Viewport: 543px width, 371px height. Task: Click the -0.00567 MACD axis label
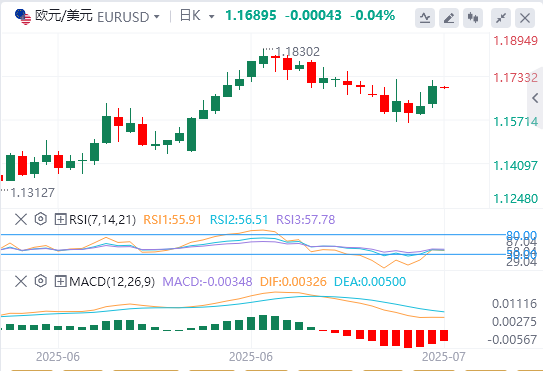click(x=512, y=339)
